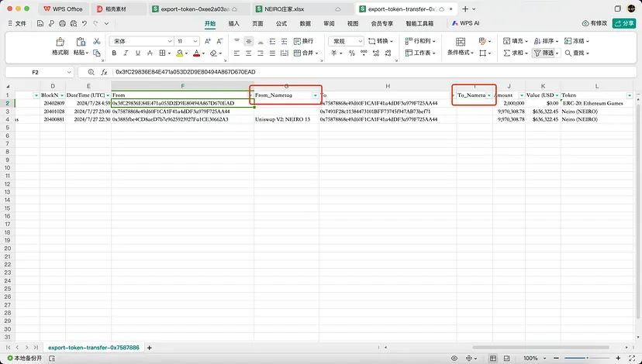Click the percent style icon
642x364 pixels.
tap(352, 53)
